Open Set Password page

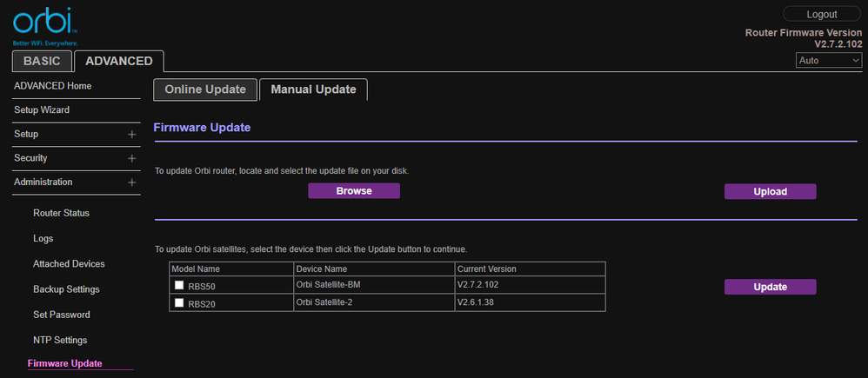click(x=62, y=315)
